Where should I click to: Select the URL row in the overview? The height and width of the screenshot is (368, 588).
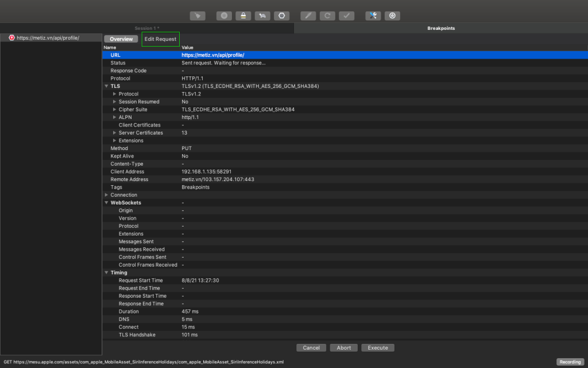tap(345, 55)
